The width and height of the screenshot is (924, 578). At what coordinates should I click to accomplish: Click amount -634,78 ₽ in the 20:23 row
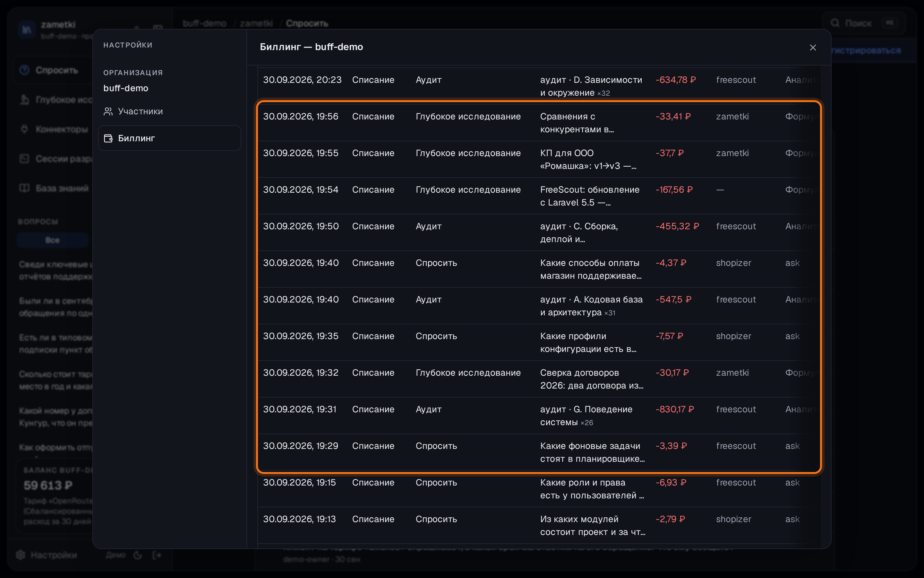(x=675, y=80)
